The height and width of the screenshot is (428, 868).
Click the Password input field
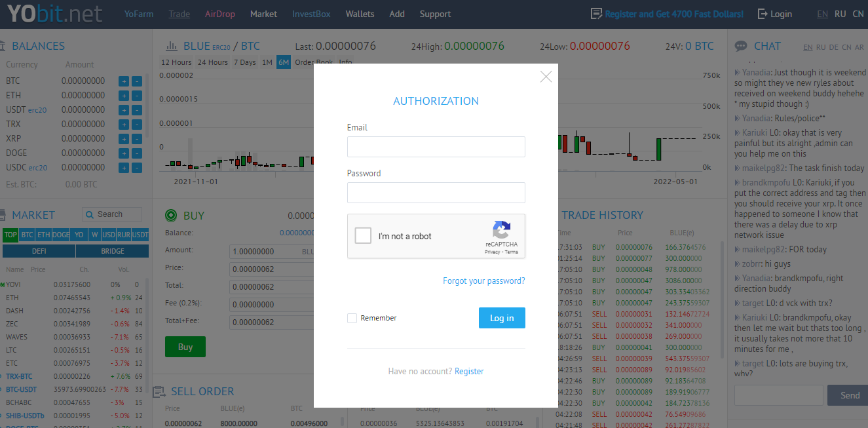point(436,193)
